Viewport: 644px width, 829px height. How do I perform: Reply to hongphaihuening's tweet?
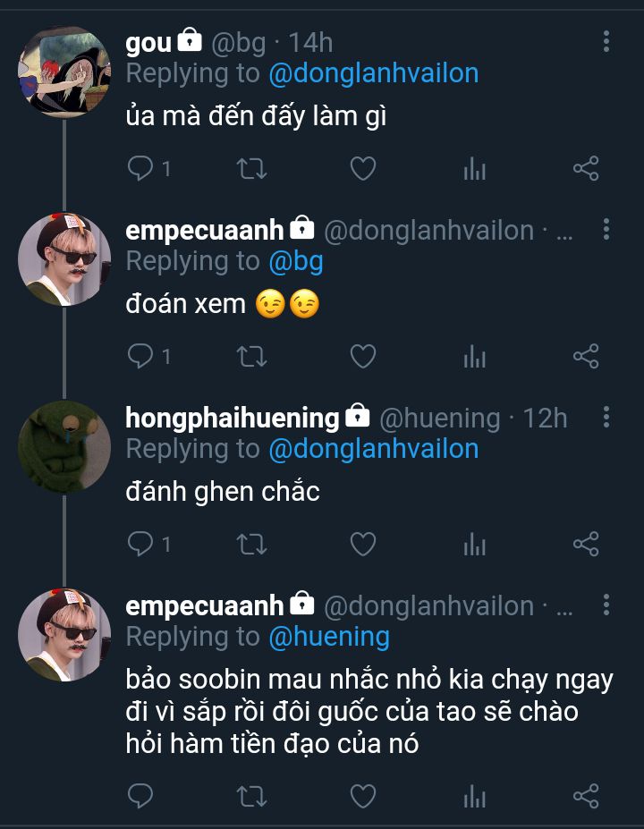[140, 544]
